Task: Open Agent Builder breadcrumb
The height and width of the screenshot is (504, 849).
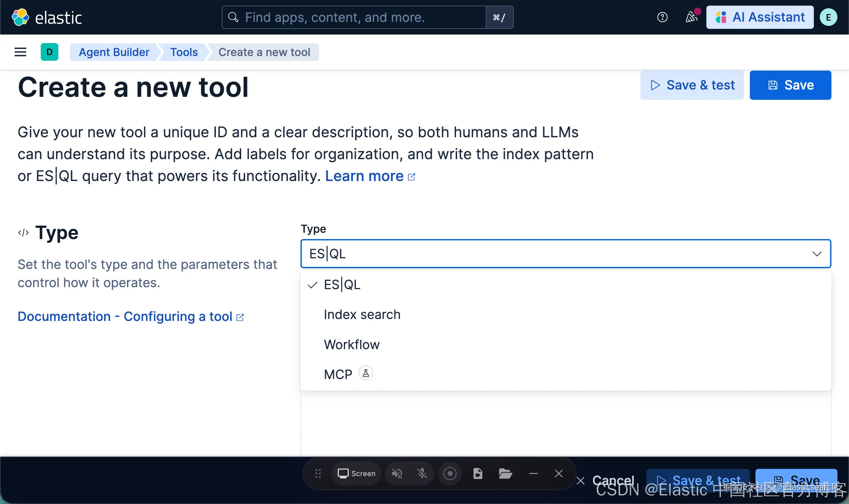Action: click(x=114, y=52)
